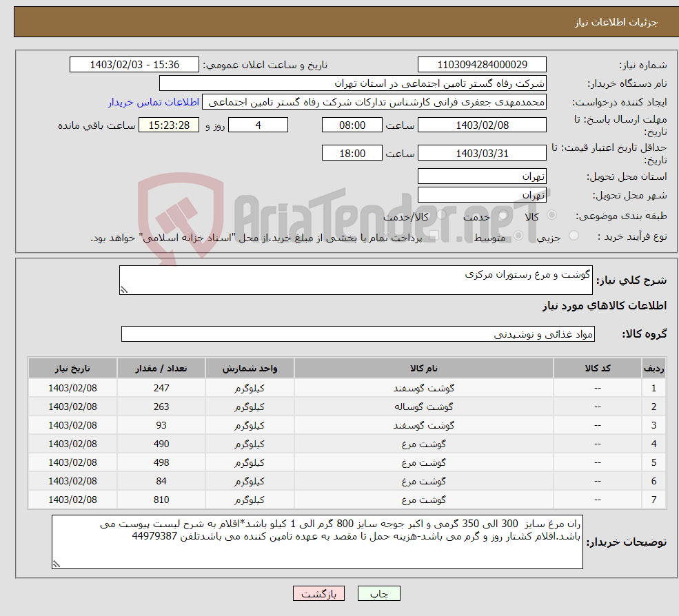The image size is (679, 616).
Task: Click the delivery province field تهران
Action: [482, 176]
